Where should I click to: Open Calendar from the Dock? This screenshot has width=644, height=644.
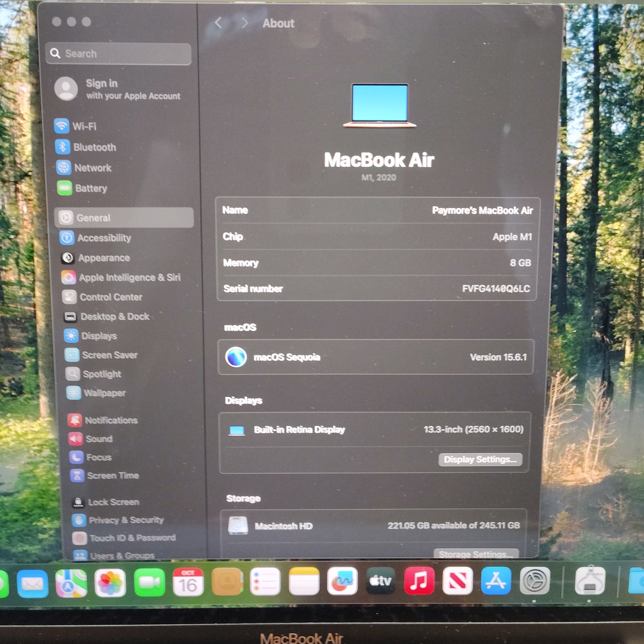(x=189, y=581)
